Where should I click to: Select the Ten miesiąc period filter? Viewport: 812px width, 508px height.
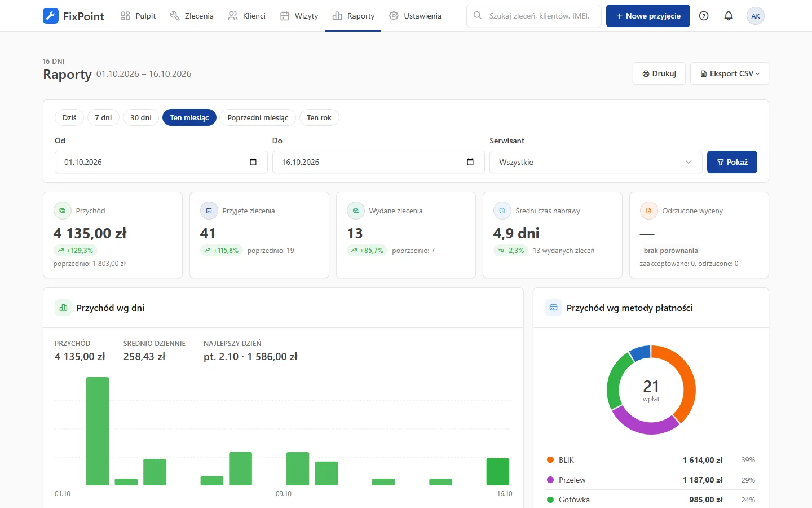point(189,117)
